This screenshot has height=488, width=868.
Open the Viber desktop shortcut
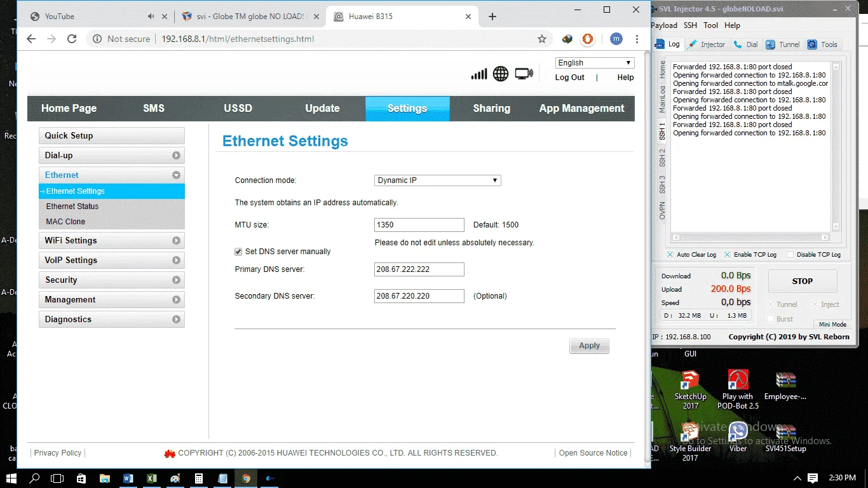(738, 437)
